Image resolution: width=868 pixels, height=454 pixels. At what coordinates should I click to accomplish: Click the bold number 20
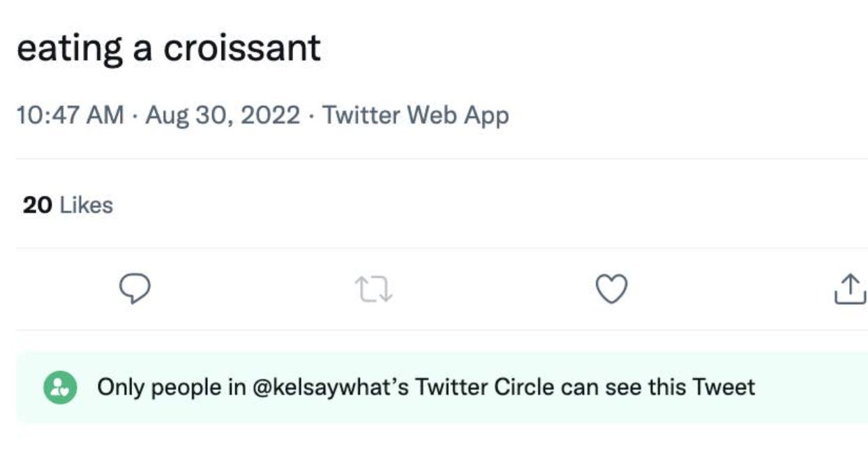pyautogui.click(x=38, y=205)
